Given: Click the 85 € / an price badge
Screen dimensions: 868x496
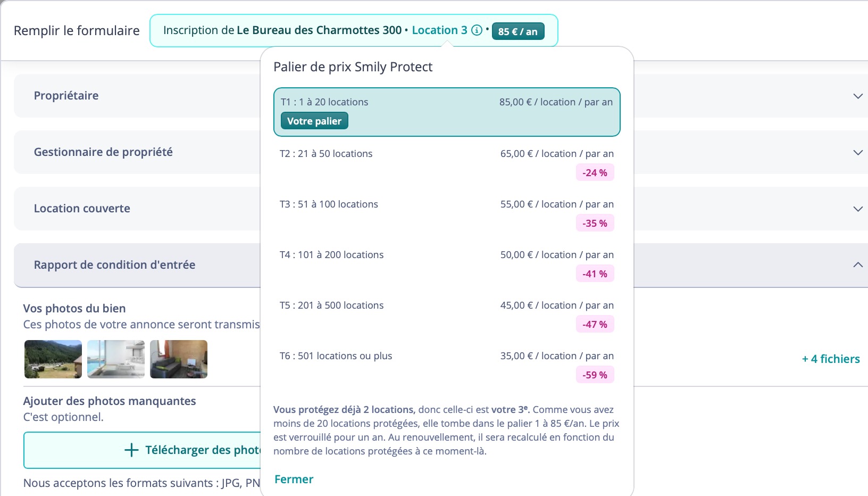Looking at the screenshot, I should click(518, 31).
